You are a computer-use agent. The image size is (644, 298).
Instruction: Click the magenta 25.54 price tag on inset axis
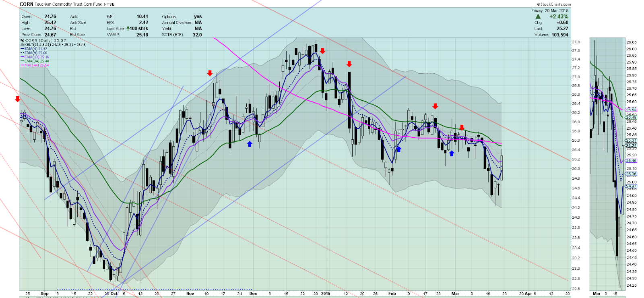632,110
